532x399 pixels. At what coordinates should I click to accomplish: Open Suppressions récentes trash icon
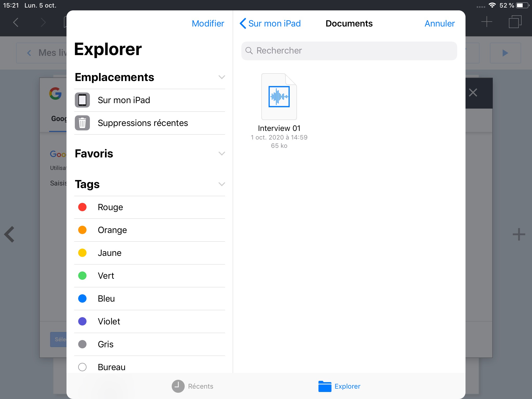point(82,123)
